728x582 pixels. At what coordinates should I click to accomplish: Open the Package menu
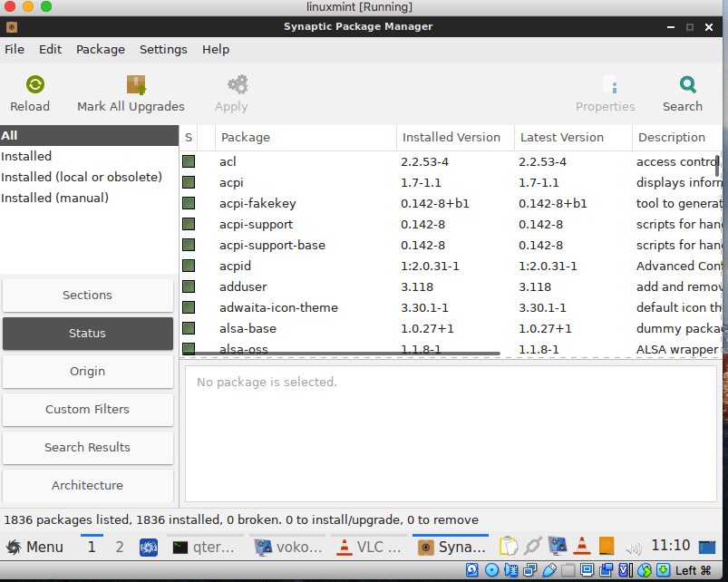coord(101,49)
